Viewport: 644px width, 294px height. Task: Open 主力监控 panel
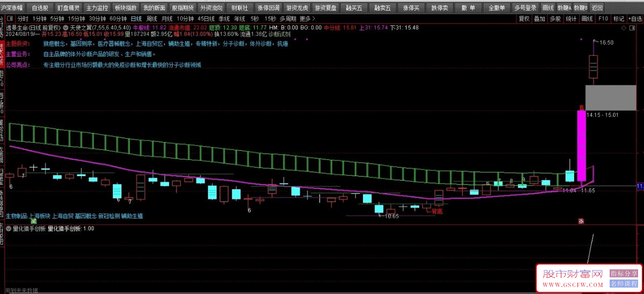pos(97,8)
